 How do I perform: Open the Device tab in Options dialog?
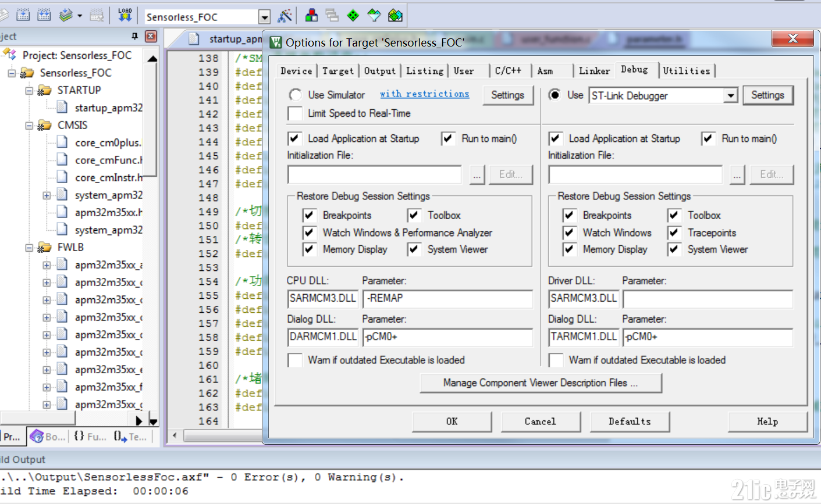[296, 71]
